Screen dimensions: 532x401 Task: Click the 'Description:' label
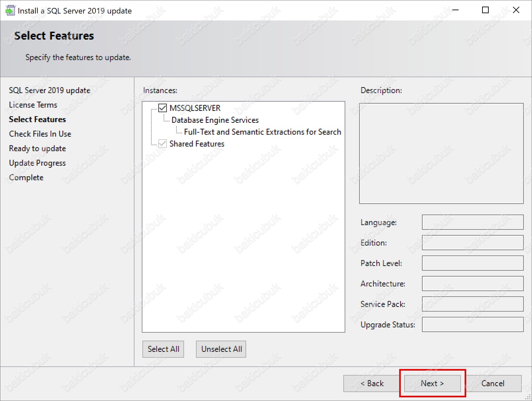tap(381, 90)
